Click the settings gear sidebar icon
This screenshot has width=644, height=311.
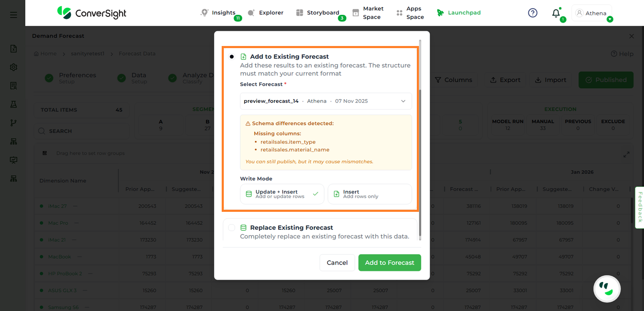click(x=13, y=67)
